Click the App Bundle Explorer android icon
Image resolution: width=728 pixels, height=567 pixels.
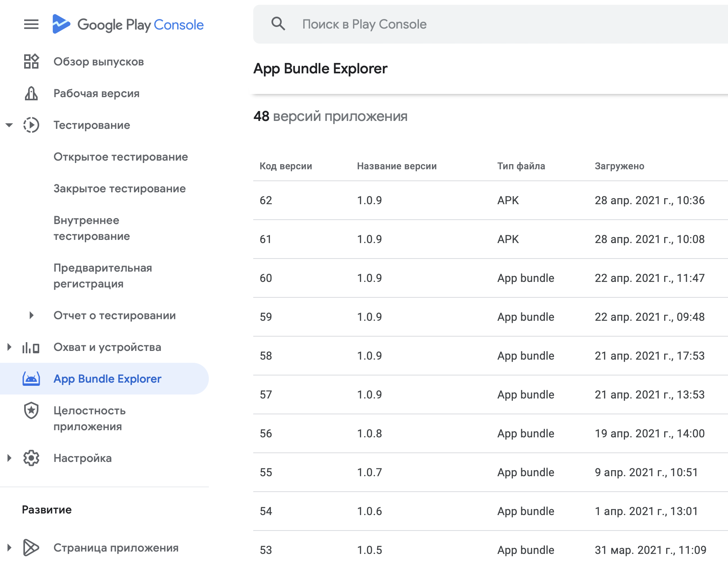coord(31,379)
